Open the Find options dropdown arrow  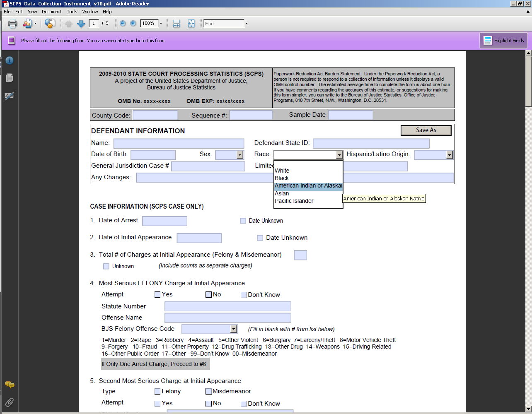247,24
